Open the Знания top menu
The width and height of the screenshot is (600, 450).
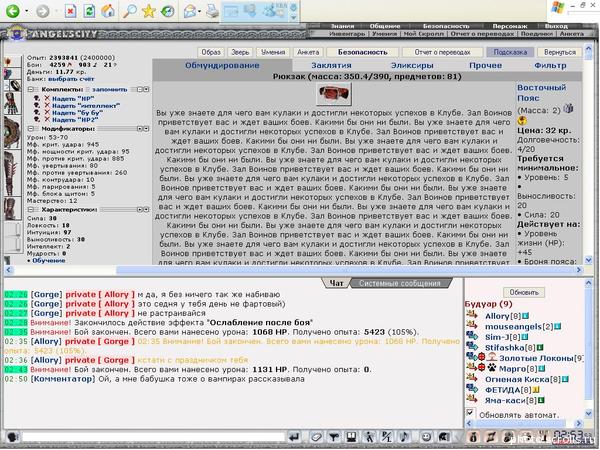(x=342, y=26)
